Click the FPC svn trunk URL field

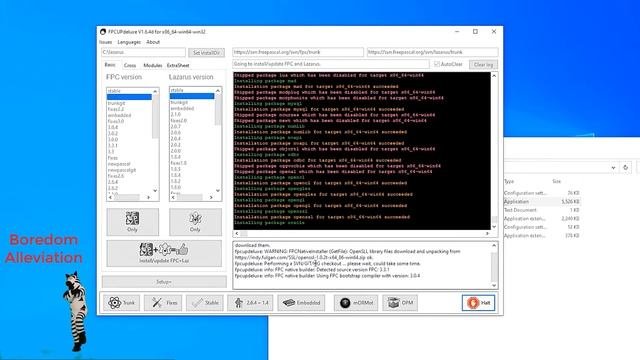point(298,52)
